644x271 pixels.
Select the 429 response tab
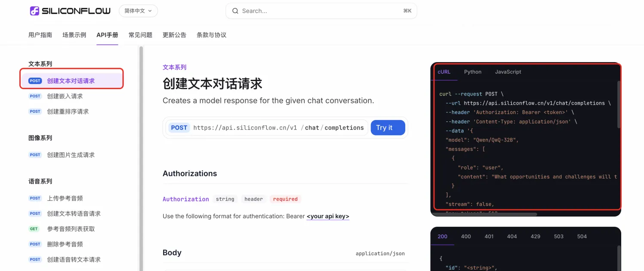[535, 236]
